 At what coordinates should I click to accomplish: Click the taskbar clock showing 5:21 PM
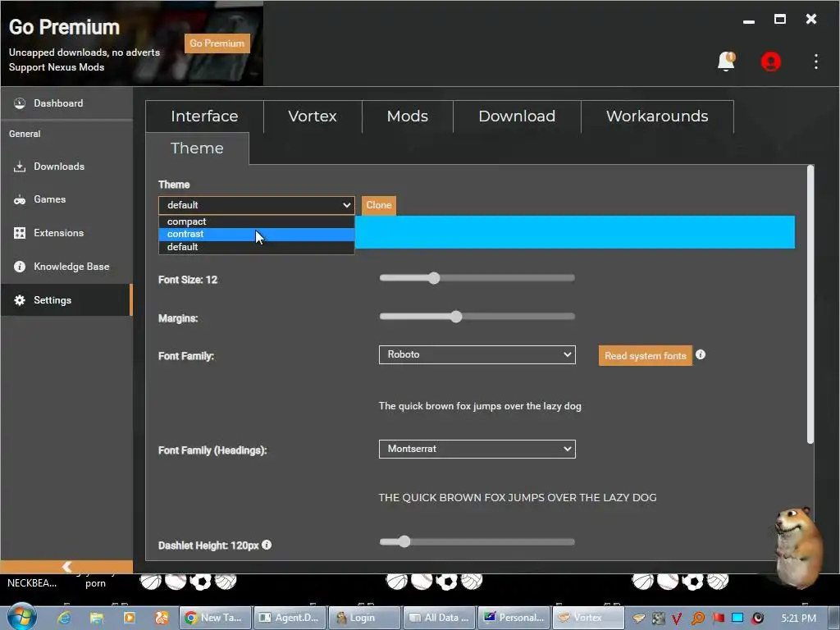click(798, 619)
